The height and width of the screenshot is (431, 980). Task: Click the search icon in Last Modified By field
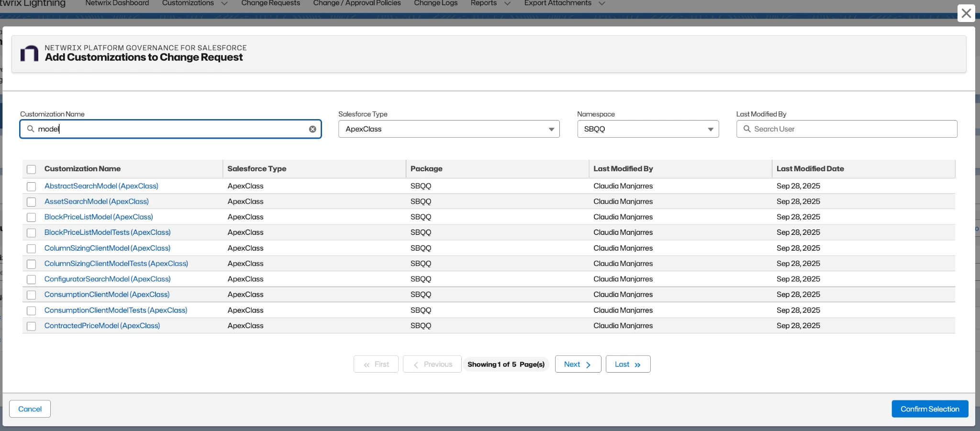click(747, 129)
